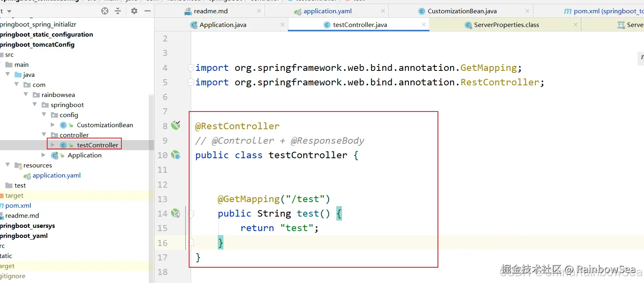Click the fold marker at import line 4

191,68
